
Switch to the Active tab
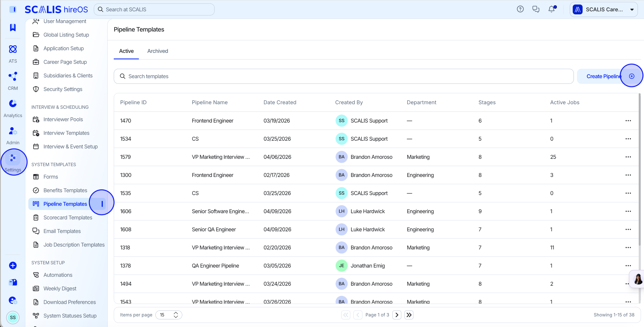coord(126,51)
